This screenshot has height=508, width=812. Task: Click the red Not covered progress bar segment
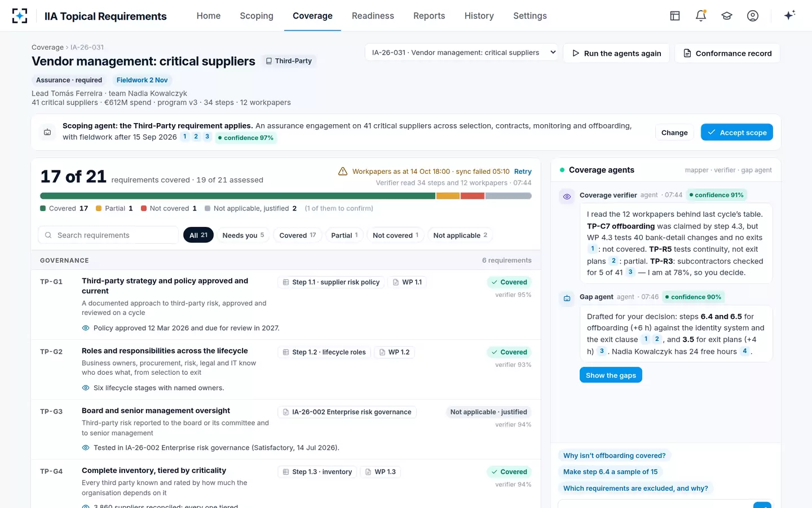click(473, 196)
